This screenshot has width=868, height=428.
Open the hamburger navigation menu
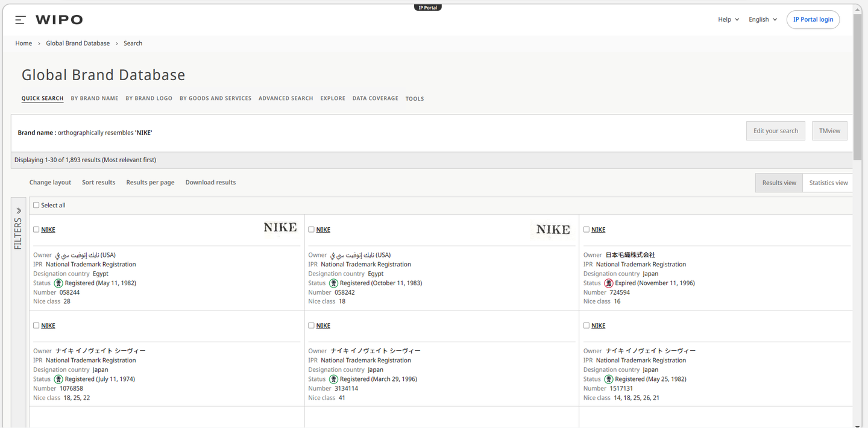point(20,20)
